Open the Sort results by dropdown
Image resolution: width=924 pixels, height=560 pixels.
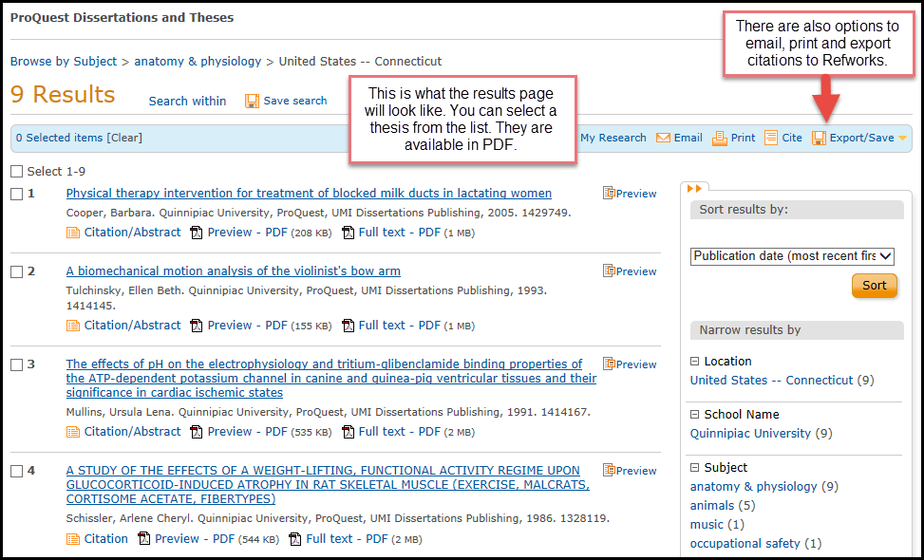point(792,256)
